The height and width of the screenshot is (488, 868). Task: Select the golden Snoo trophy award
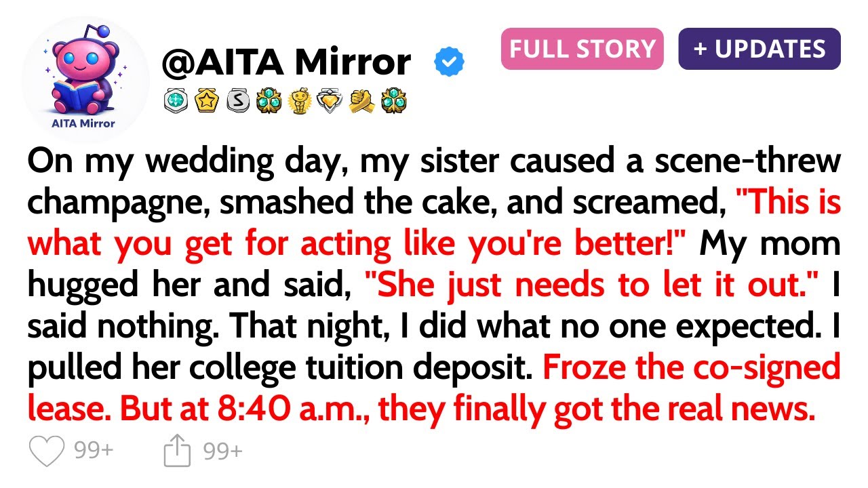298,102
